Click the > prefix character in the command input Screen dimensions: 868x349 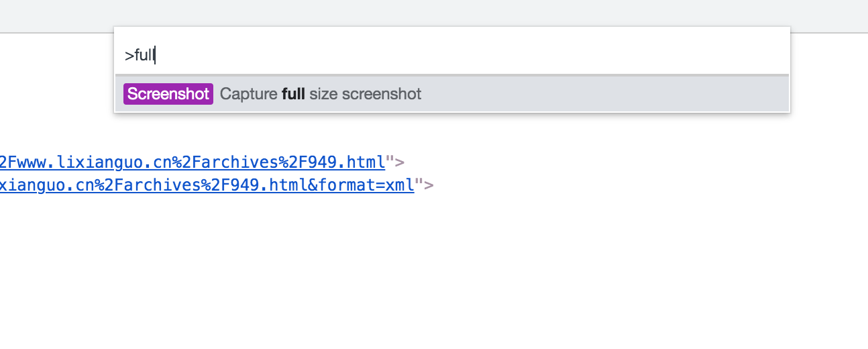[129, 55]
